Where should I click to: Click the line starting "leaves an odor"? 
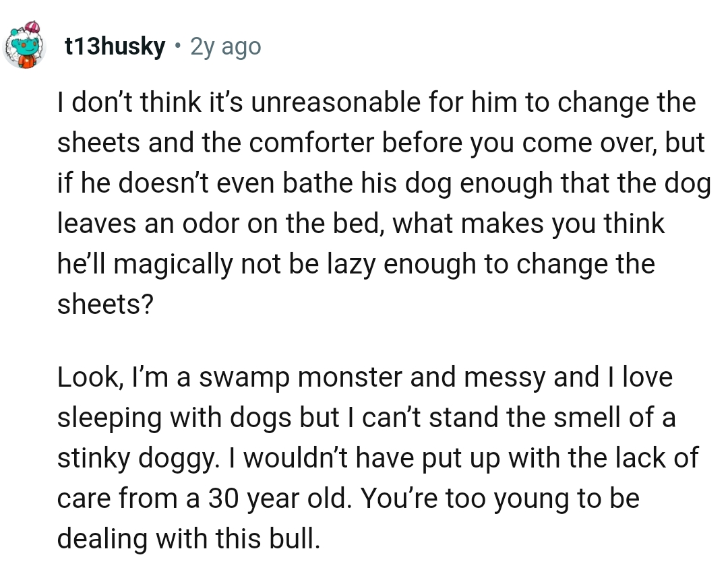pos(361,223)
